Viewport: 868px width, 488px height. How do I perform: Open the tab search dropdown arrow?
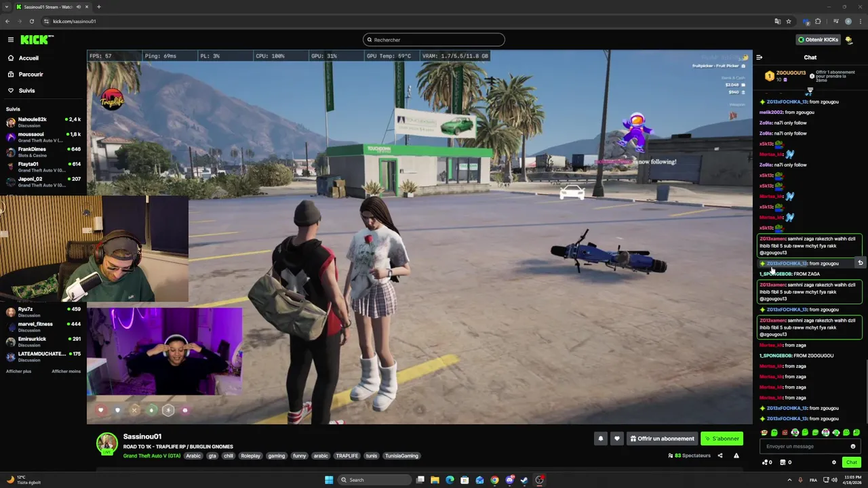pyautogui.click(x=7, y=7)
